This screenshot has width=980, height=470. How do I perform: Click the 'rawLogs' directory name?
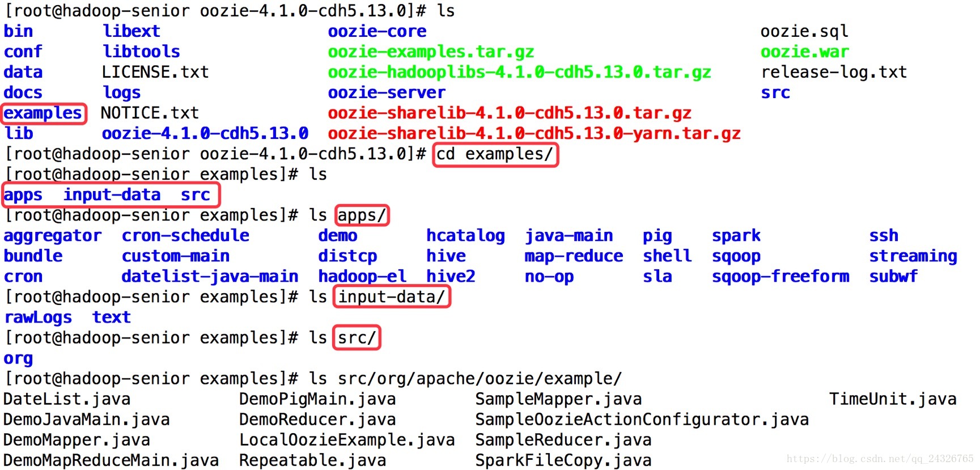click(38, 317)
